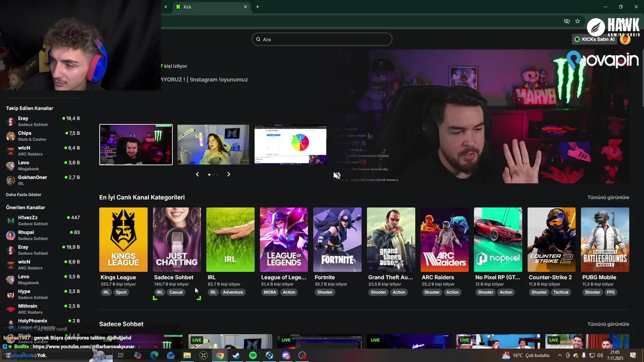Select MOBA tag under League of Legends
This screenshot has height=362, width=644.
tap(270, 292)
